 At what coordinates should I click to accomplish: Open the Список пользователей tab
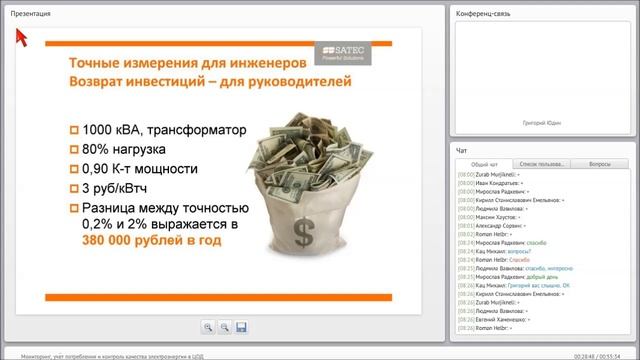tap(541, 164)
